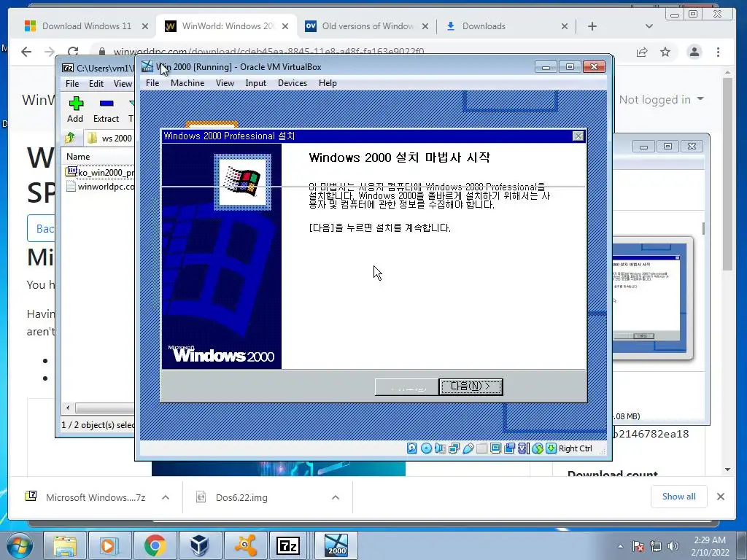Viewport: 747px width, 560px height.
Task: Click the USB devices icon in VirtualBox status bar
Action: (x=468, y=448)
